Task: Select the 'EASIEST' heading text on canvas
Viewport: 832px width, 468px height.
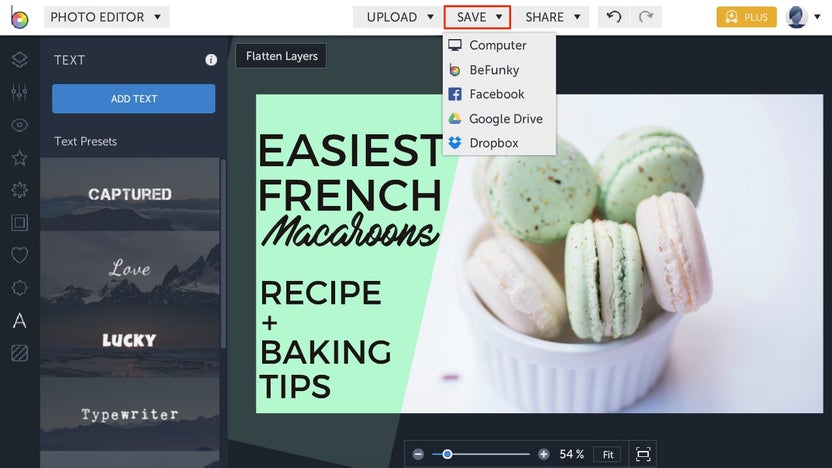Action: coord(350,151)
